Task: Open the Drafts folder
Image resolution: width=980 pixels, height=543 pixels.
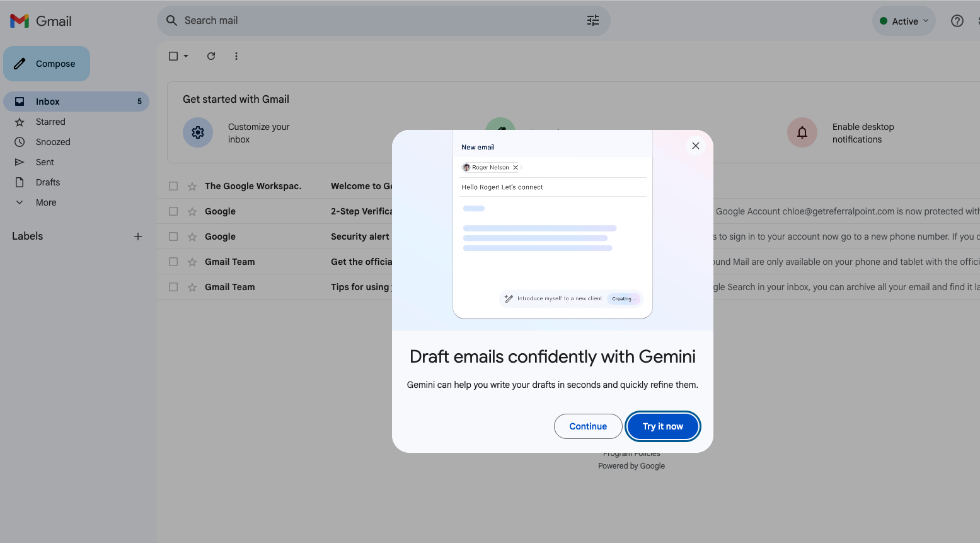Action: 48,182
